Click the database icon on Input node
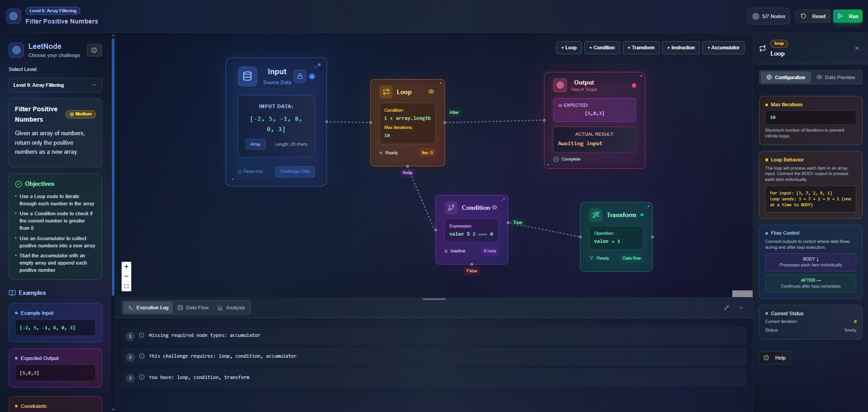Image resolution: width=868 pixels, height=412 pixels. 247,76
